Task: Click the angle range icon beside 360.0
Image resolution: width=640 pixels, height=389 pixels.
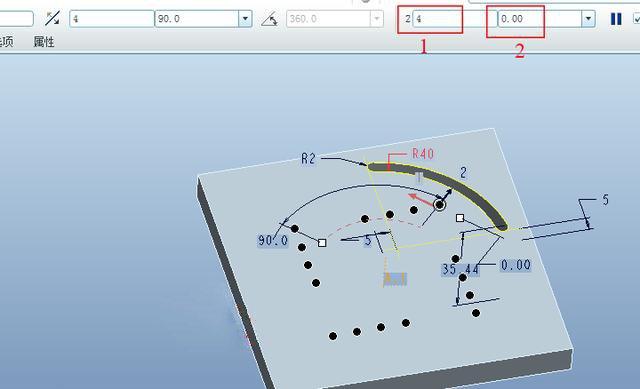Action: point(269,19)
